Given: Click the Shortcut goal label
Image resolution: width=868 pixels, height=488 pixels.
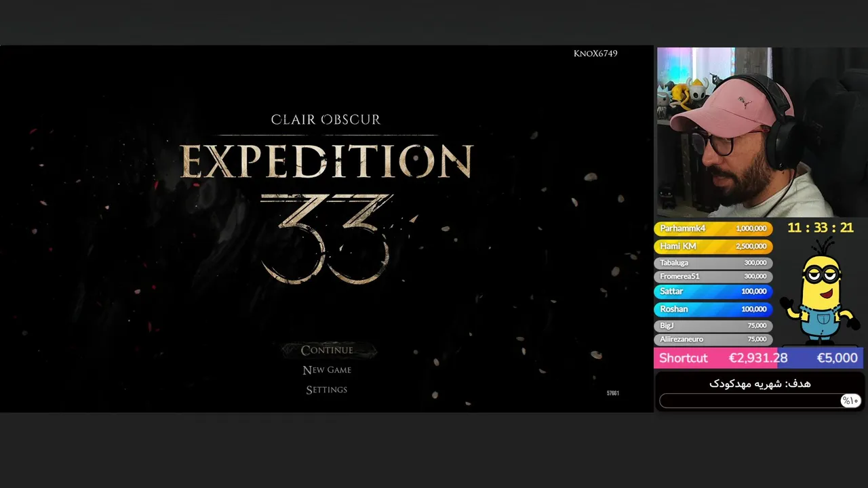Looking at the screenshot, I should tap(683, 358).
